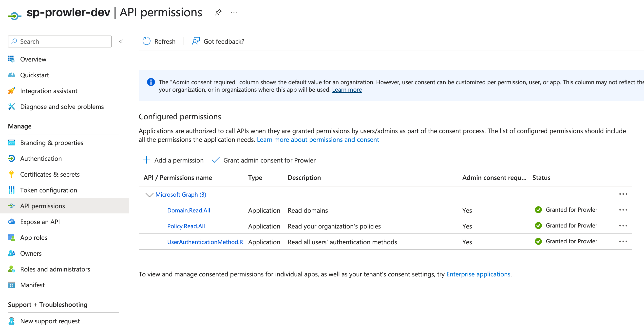Click the green granted checkmark for Domain.Read.All

[538, 209]
